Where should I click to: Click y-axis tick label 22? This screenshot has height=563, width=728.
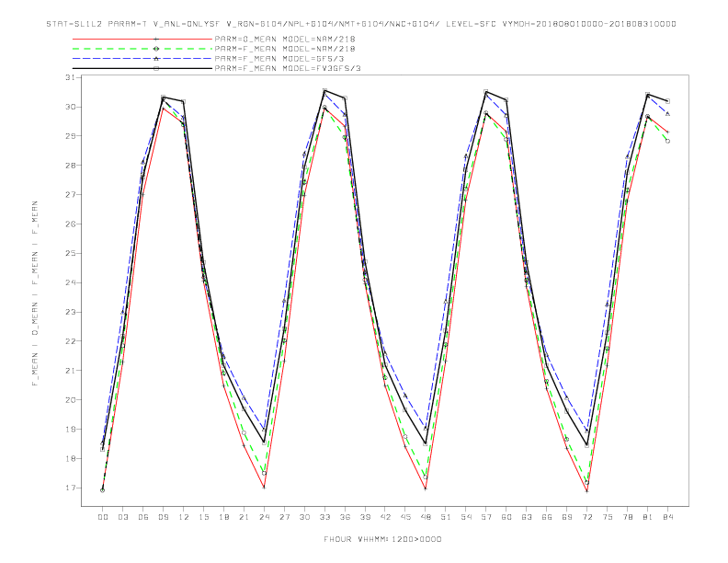click(x=70, y=341)
